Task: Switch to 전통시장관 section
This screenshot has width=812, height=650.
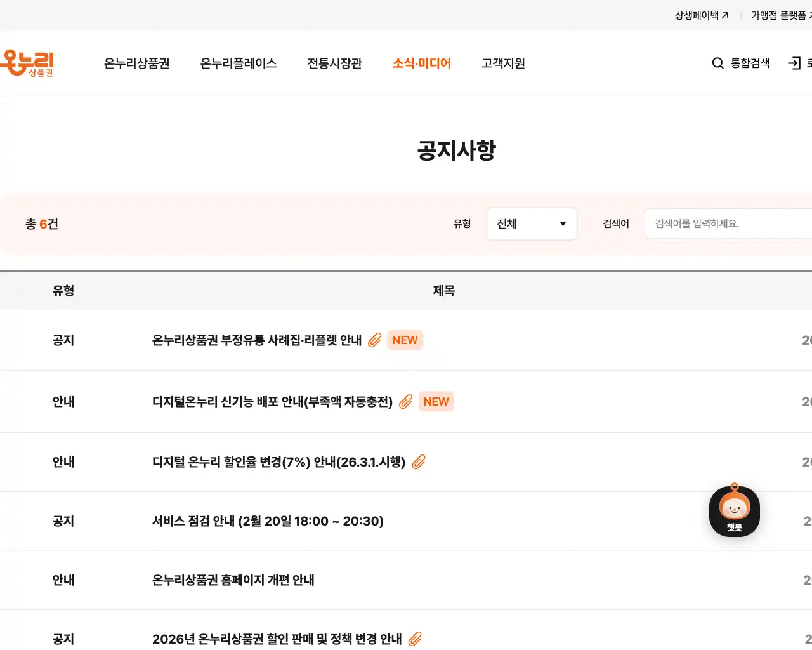Action: click(334, 63)
